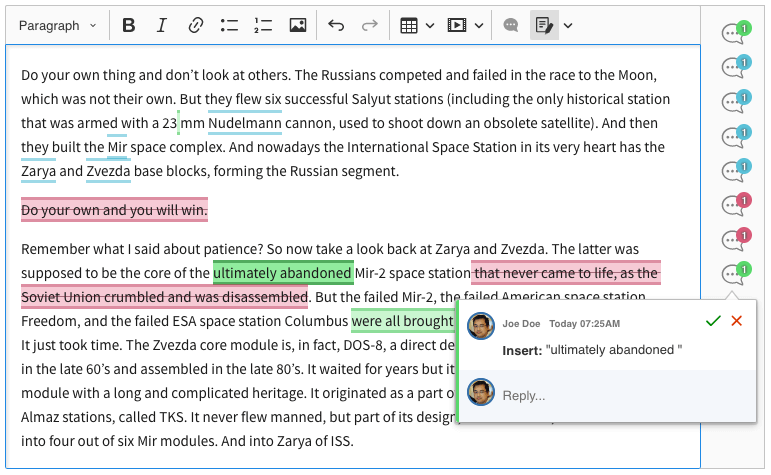Expand the track changes options arrow
The image size is (771, 475).
[568, 25]
